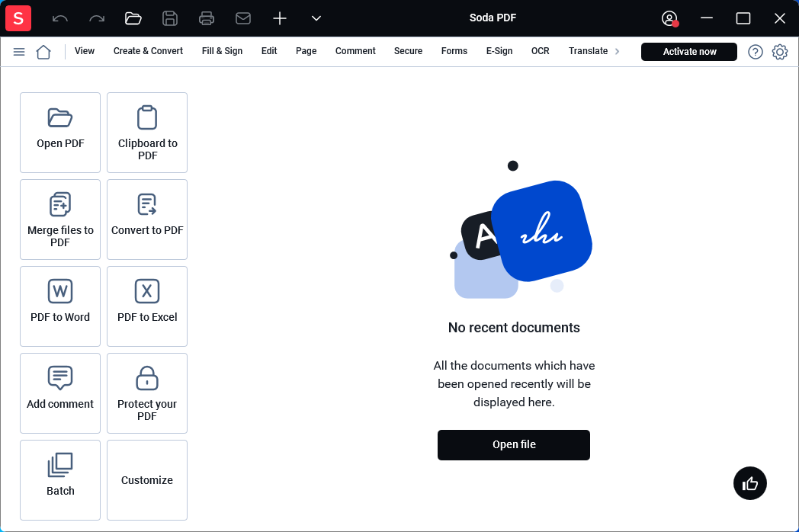Switch to the OCR tab
The width and height of the screenshot is (799, 532).
[x=540, y=51]
